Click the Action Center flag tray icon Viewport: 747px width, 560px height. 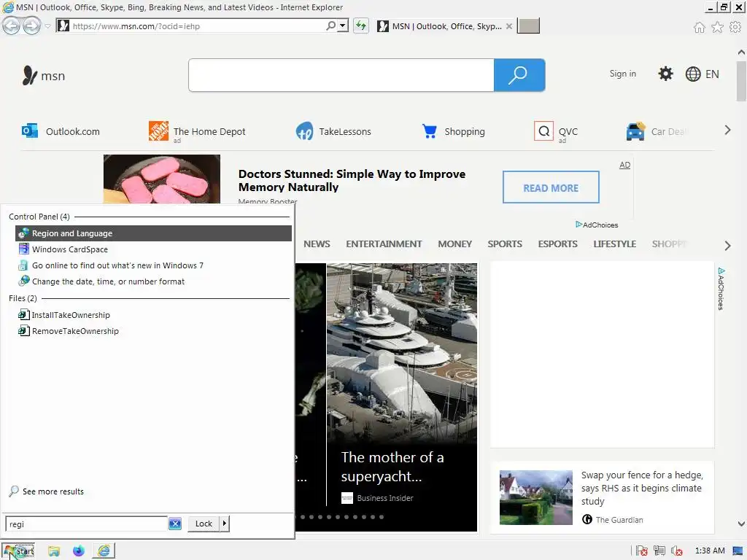pos(642,551)
